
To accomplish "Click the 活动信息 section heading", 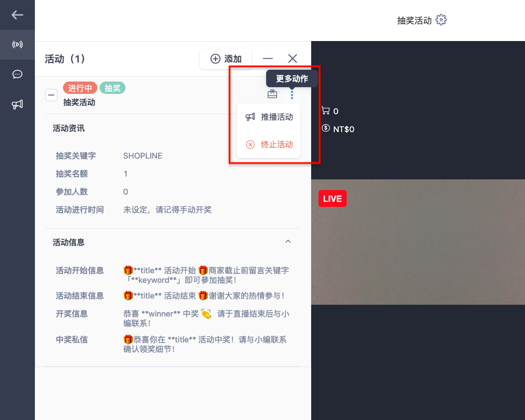I will click(69, 242).
